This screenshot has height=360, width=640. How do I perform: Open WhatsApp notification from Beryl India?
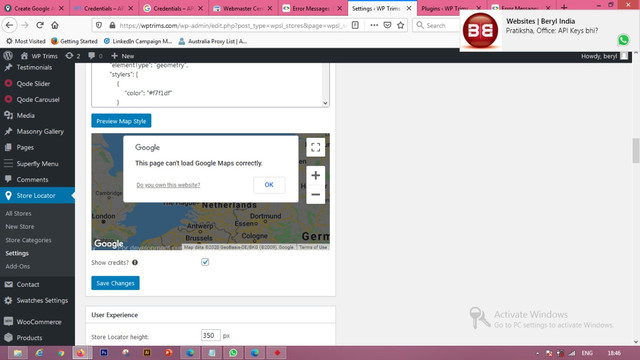549,30
